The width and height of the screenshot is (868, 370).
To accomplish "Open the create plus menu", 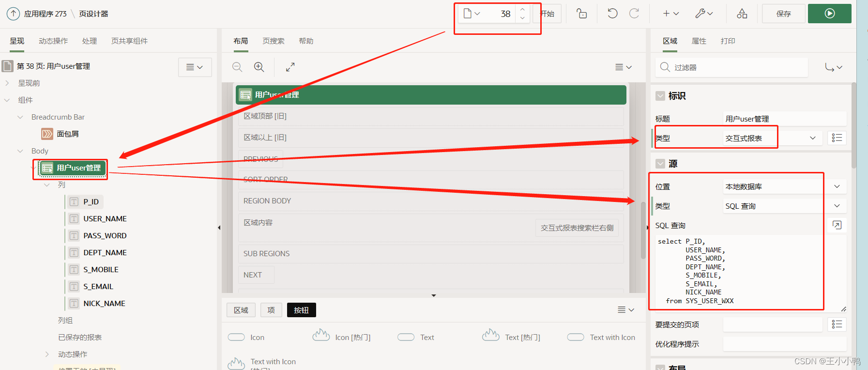I will 671,14.
